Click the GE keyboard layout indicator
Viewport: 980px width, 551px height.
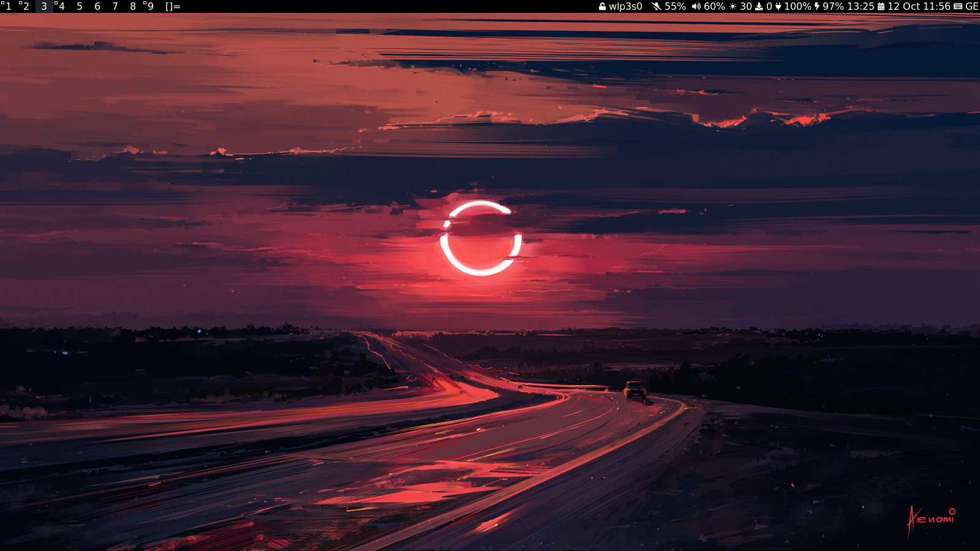point(972,6)
